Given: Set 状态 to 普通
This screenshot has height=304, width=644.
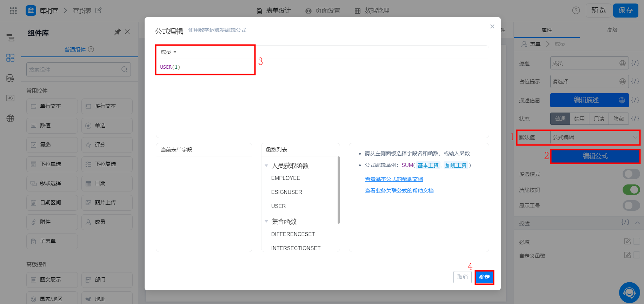Looking at the screenshot, I should 560,119.
